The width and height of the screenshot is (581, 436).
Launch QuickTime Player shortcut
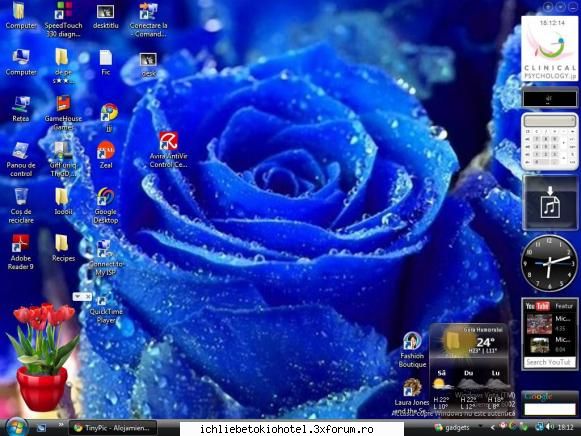pos(106,310)
